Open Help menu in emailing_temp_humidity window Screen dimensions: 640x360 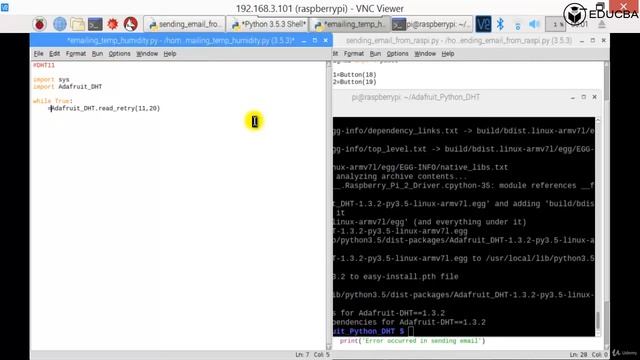[x=169, y=53]
